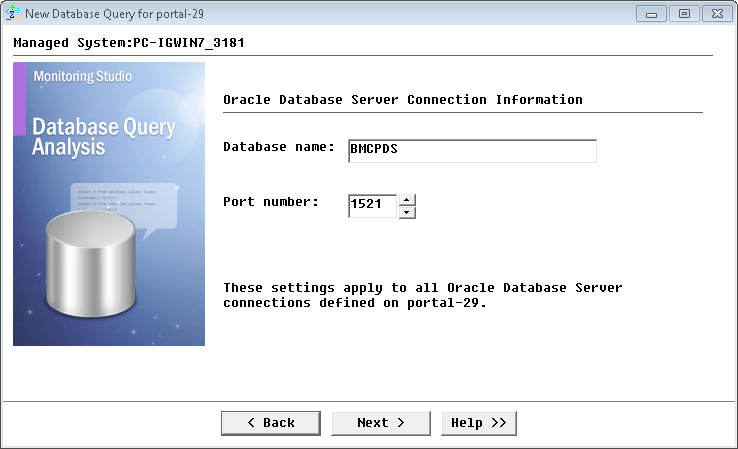
Task: Increase port number with up arrow
Action: click(x=407, y=200)
